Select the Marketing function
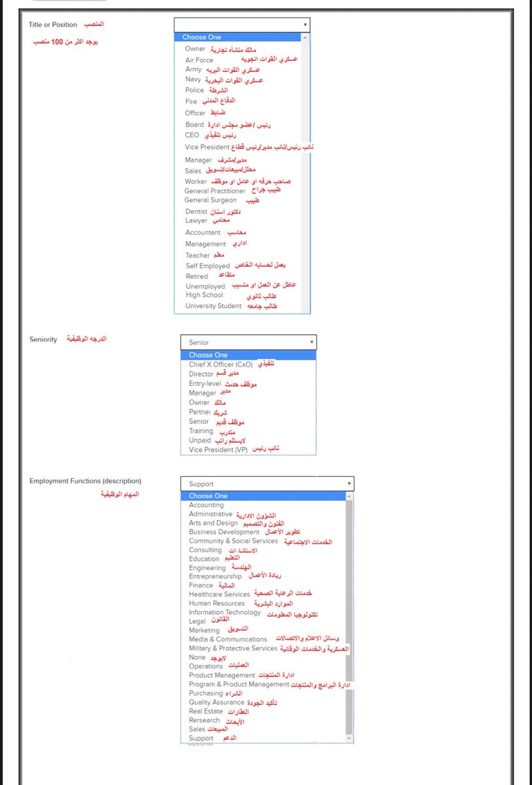The height and width of the screenshot is (785, 532). click(204, 630)
